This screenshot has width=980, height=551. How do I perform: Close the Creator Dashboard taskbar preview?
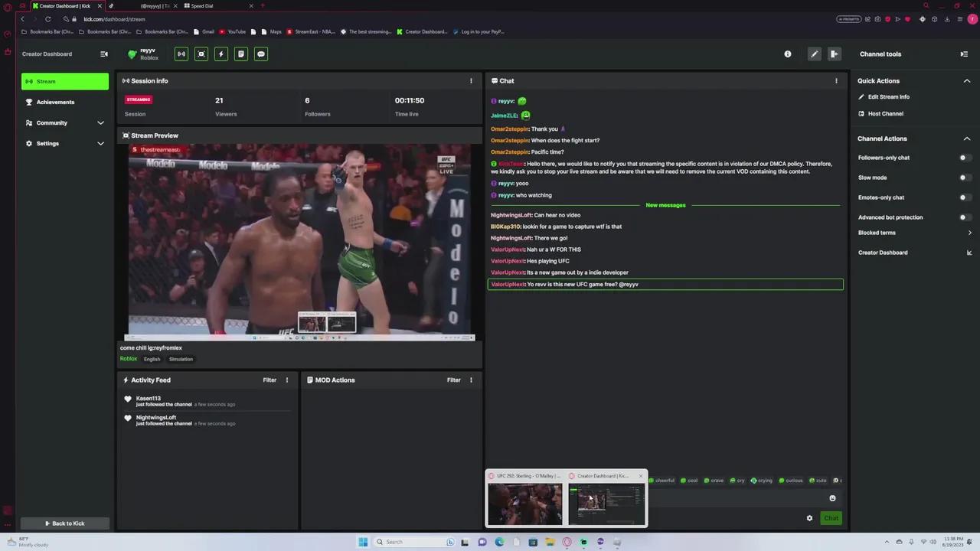(x=640, y=476)
